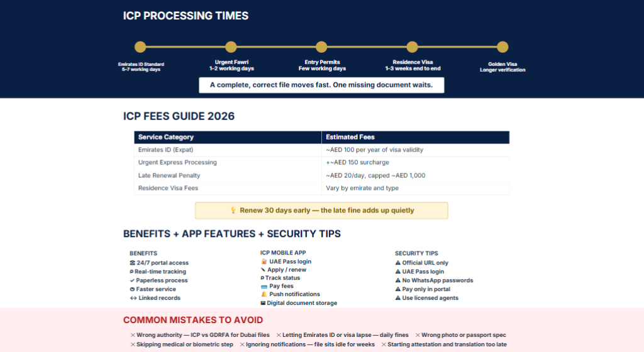
Task: Click the clock icon beside Faster service
Action: pos(132,289)
